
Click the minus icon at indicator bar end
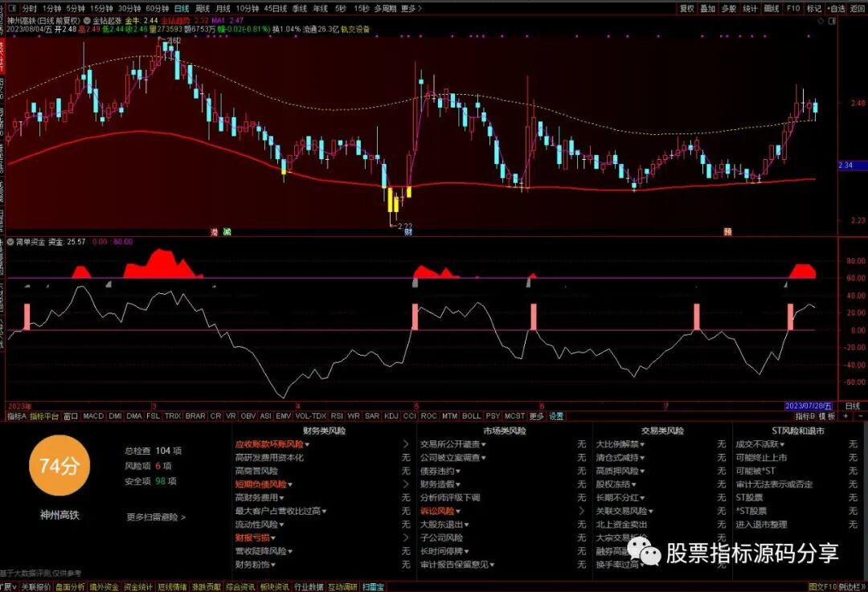tap(860, 416)
